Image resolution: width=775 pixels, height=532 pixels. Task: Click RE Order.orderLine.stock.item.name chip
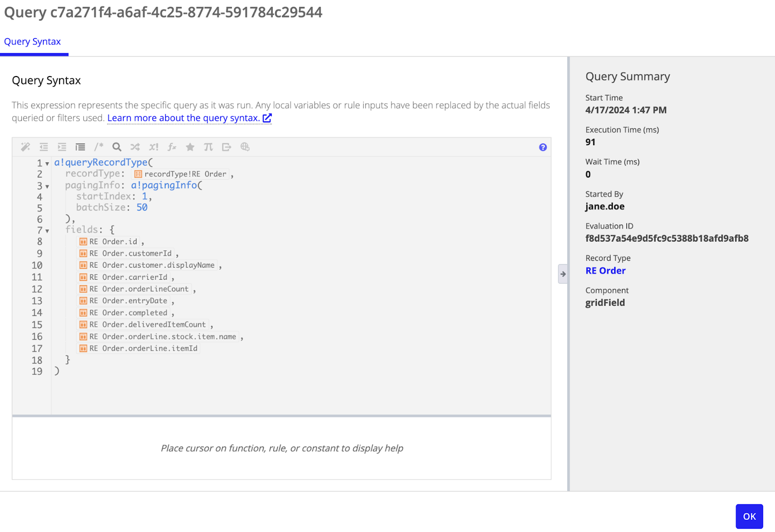tap(158, 336)
